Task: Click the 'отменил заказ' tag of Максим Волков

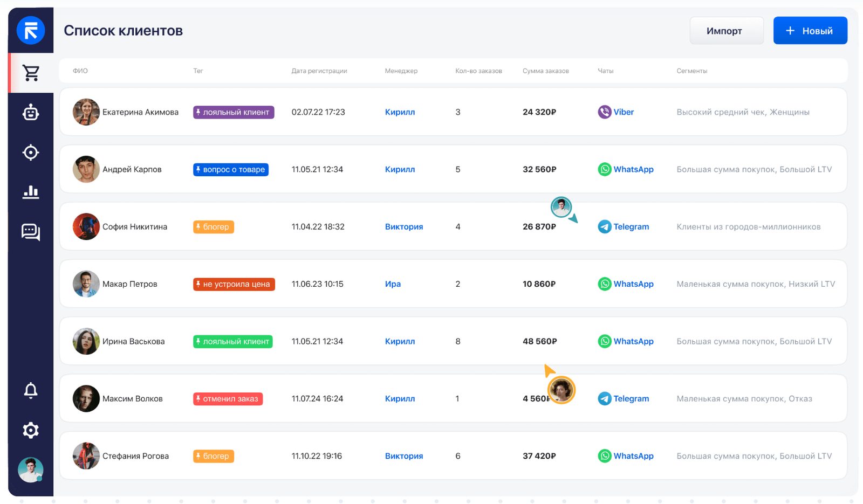Action: 228,399
